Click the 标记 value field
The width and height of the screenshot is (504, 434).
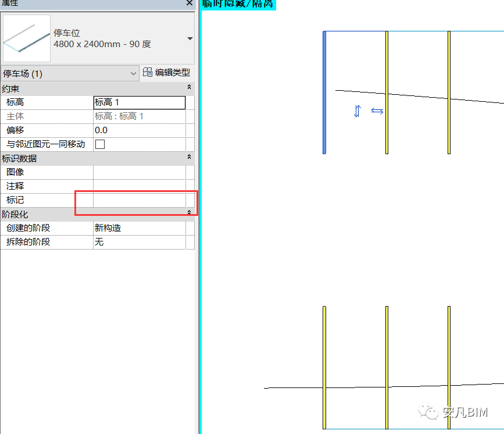tap(139, 200)
